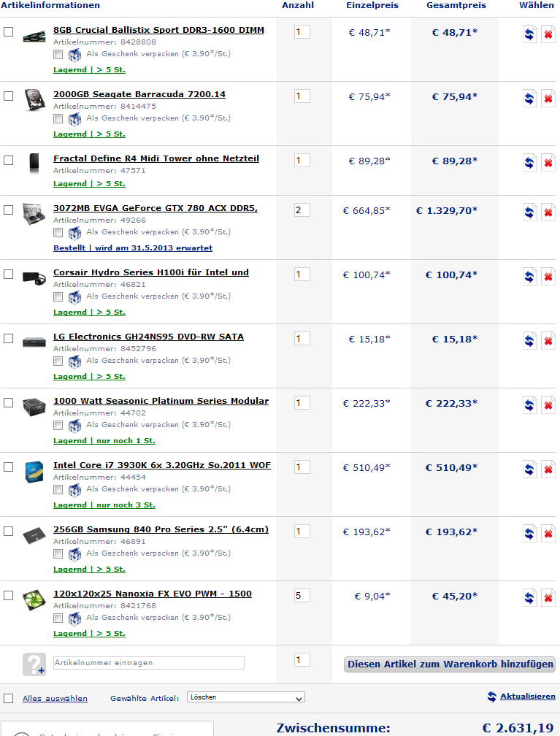Viewport: 560px width, 736px height.
Task: Open the Intel Core i7 3930K product link
Action: pos(162,465)
